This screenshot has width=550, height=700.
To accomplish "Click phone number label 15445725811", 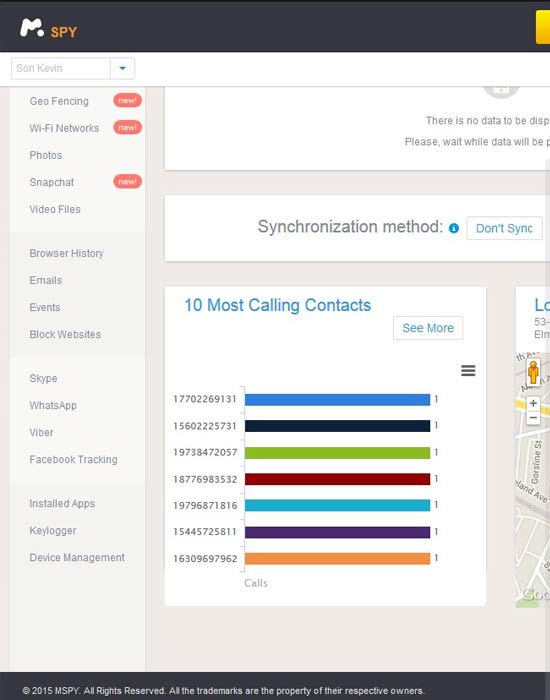I will [205, 532].
